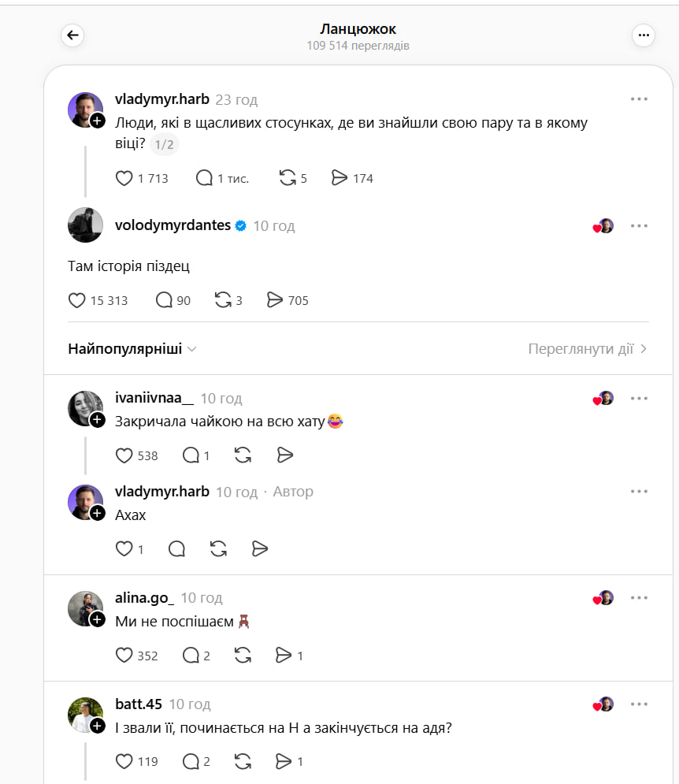Screen dimensions: 679x784
Task: Like the ivaniivnaa__ comment
Action: tap(124, 455)
